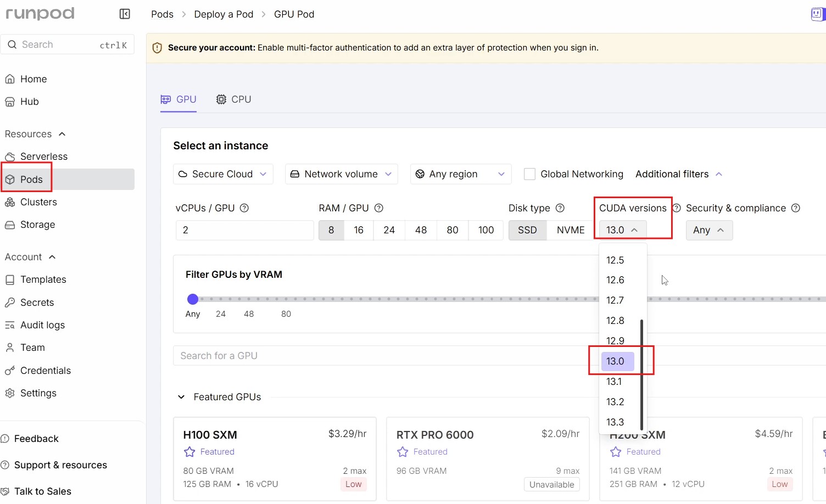Image resolution: width=826 pixels, height=504 pixels.
Task: Click the RTX PRO 6000 featured star icon
Action: click(x=403, y=452)
